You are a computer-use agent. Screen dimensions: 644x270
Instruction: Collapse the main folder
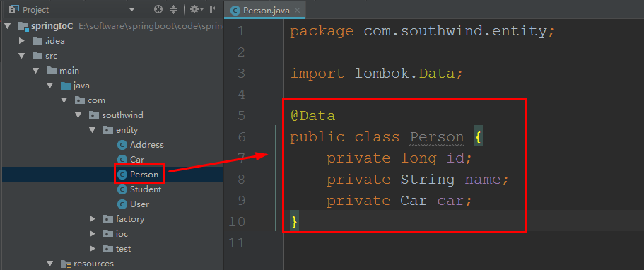[x=36, y=71]
